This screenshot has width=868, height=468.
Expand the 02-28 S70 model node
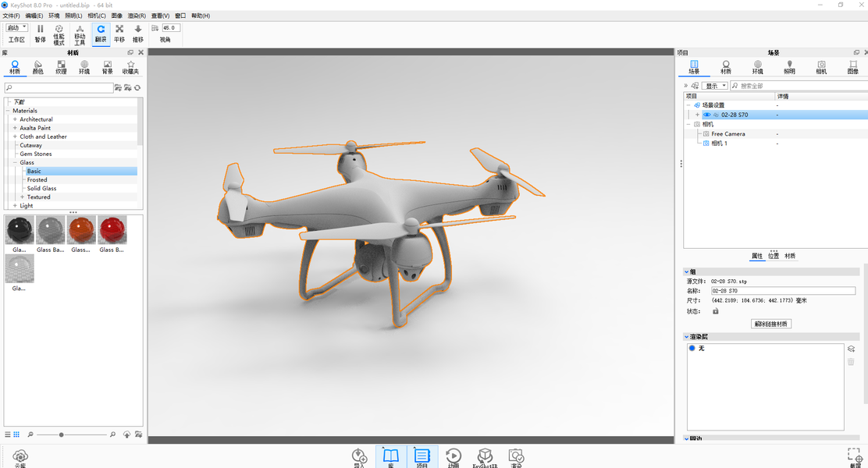[698, 115]
